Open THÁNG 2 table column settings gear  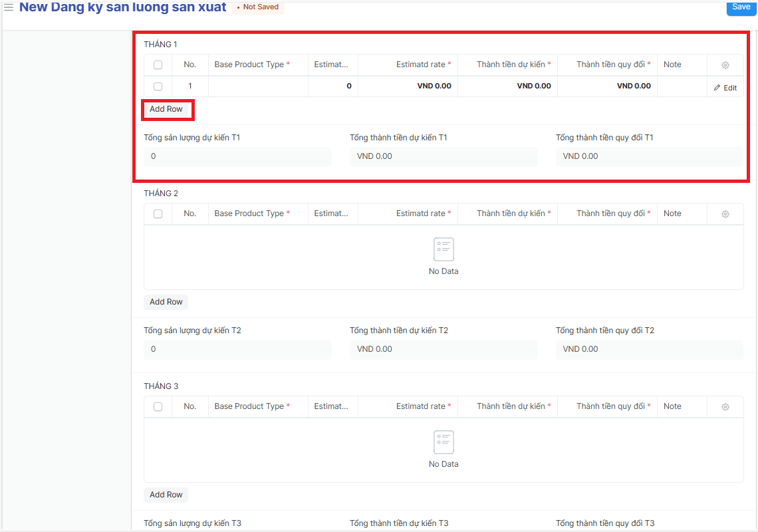tap(725, 214)
